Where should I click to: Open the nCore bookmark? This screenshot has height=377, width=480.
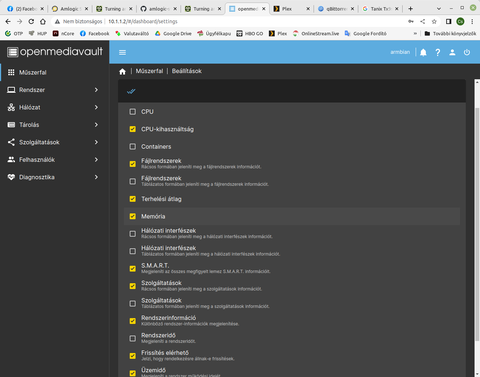(x=63, y=33)
